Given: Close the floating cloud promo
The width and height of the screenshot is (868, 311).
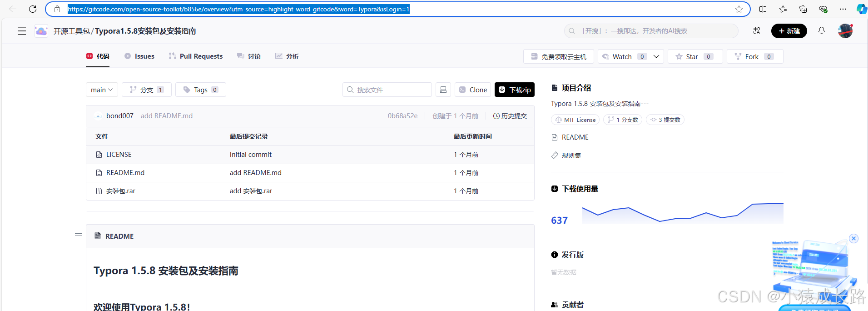Looking at the screenshot, I should pos(854,238).
